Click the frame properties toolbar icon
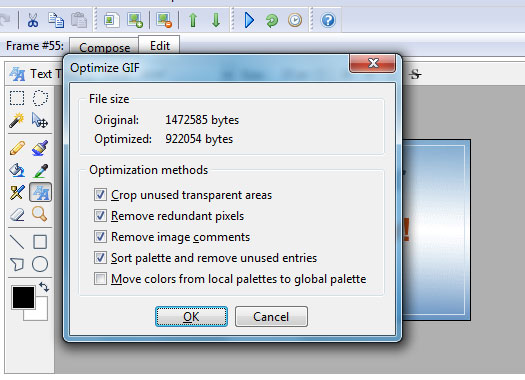This screenshot has width=525, height=380. click(112, 20)
